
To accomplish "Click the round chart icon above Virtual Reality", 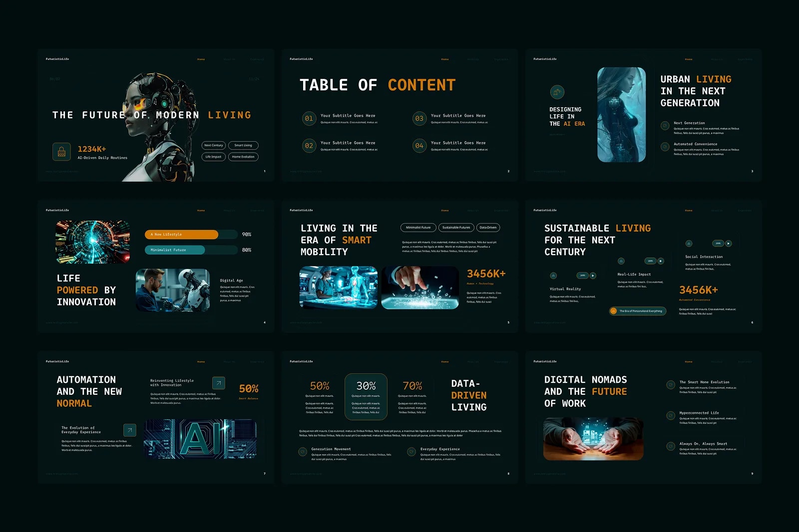I will click(x=553, y=275).
